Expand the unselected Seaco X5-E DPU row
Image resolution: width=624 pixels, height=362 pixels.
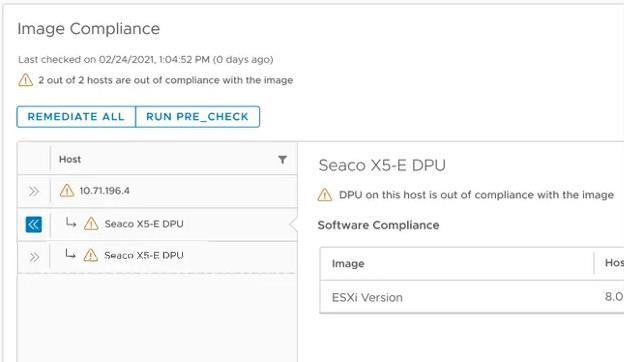coord(34,257)
